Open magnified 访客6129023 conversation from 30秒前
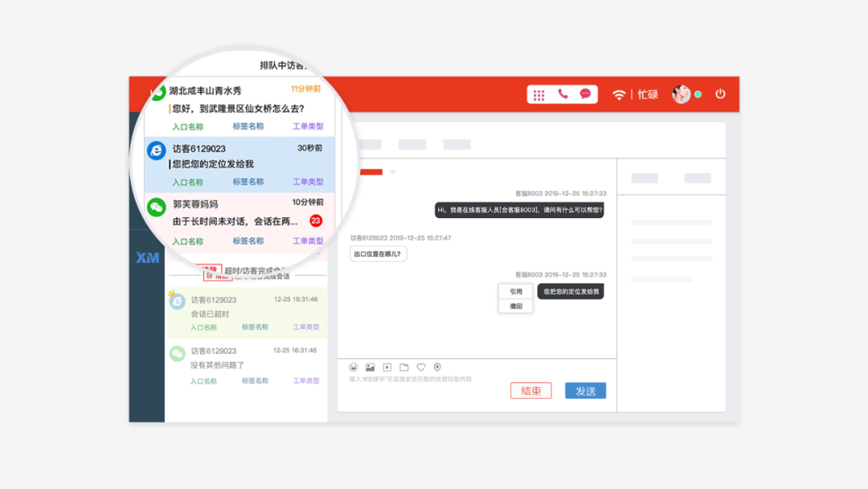 [x=240, y=165]
